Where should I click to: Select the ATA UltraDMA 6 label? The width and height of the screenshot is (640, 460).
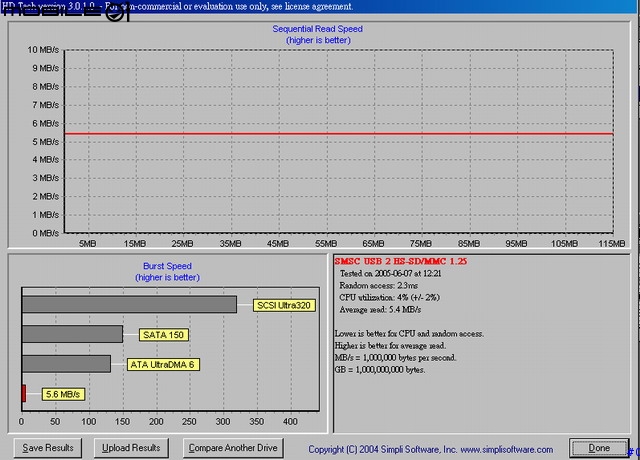[x=163, y=364]
